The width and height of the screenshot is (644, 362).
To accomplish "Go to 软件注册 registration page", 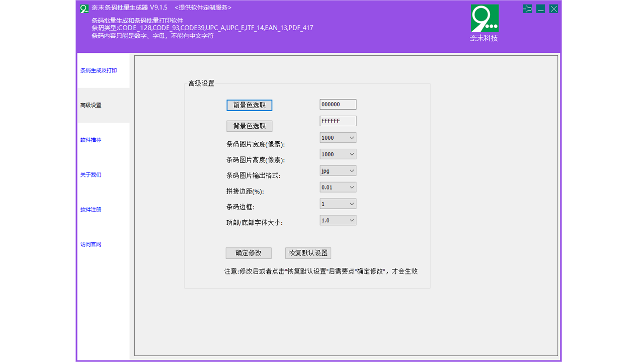I will (x=90, y=210).
